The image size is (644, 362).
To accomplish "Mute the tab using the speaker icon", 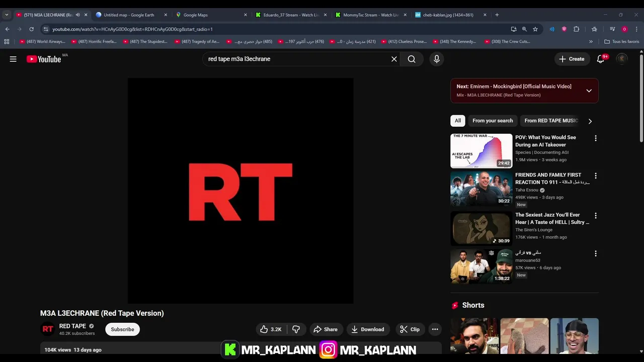I will click(77, 15).
